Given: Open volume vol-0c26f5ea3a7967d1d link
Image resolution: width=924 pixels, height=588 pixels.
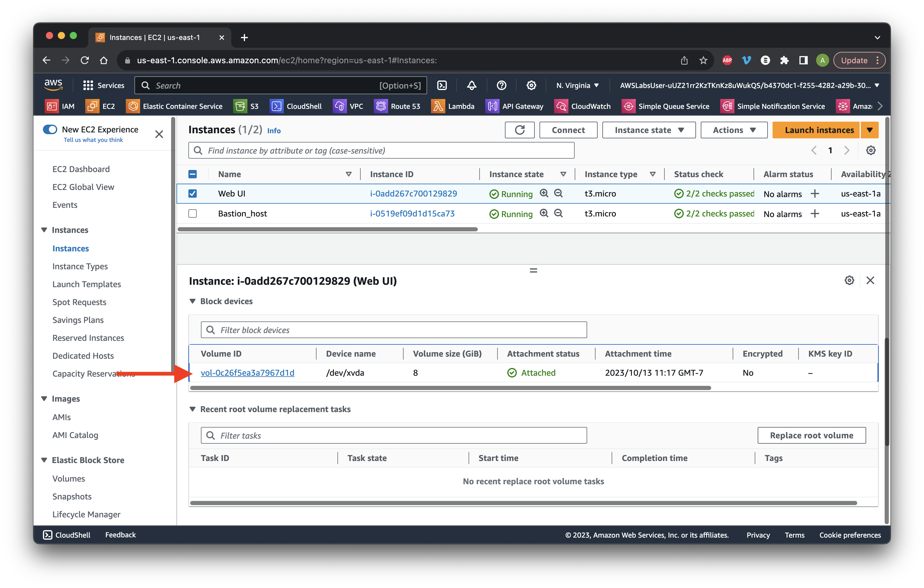Looking at the screenshot, I should pyautogui.click(x=247, y=373).
